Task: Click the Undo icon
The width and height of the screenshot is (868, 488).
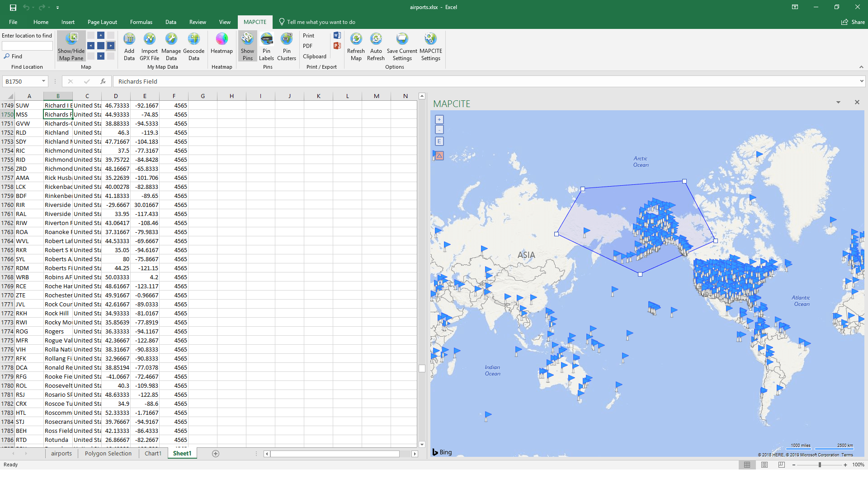Action: [x=26, y=7]
